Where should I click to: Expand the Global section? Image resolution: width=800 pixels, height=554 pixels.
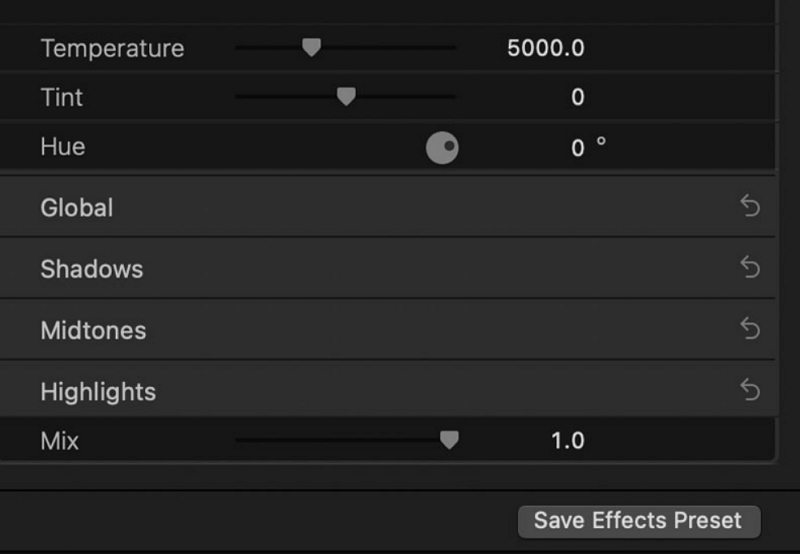(x=77, y=208)
